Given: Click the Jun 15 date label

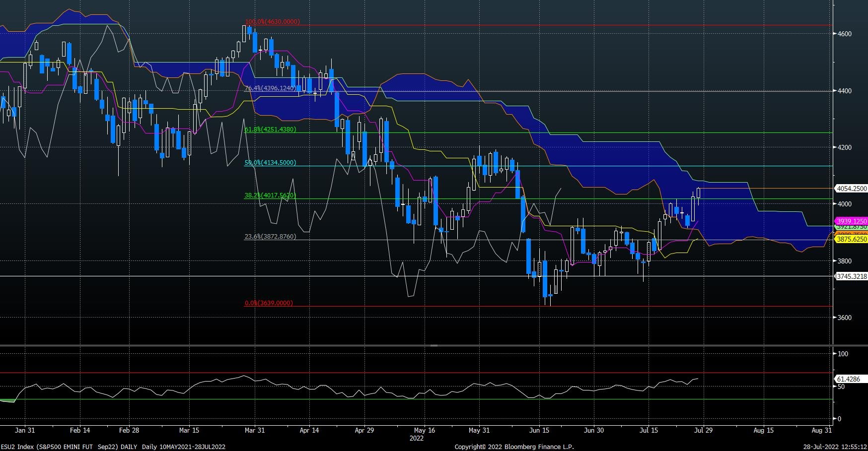Looking at the screenshot, I should coord(539,431).
